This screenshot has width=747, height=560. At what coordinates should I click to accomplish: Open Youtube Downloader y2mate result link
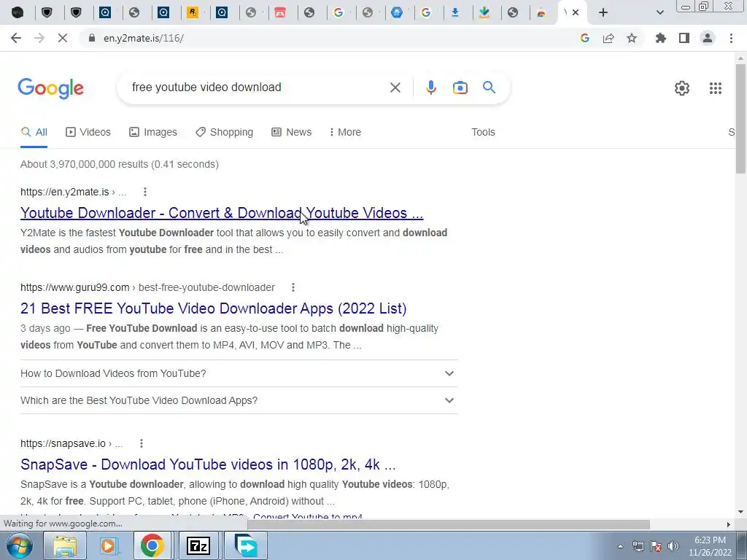(222, 213)
